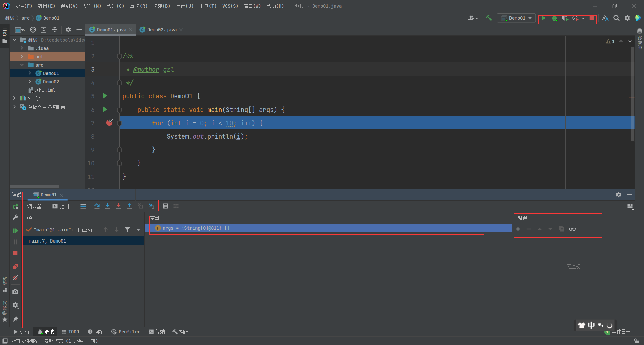Open 编辑(E) menu
This screenshot has width=644, height=345.
[x=46, y=6]
